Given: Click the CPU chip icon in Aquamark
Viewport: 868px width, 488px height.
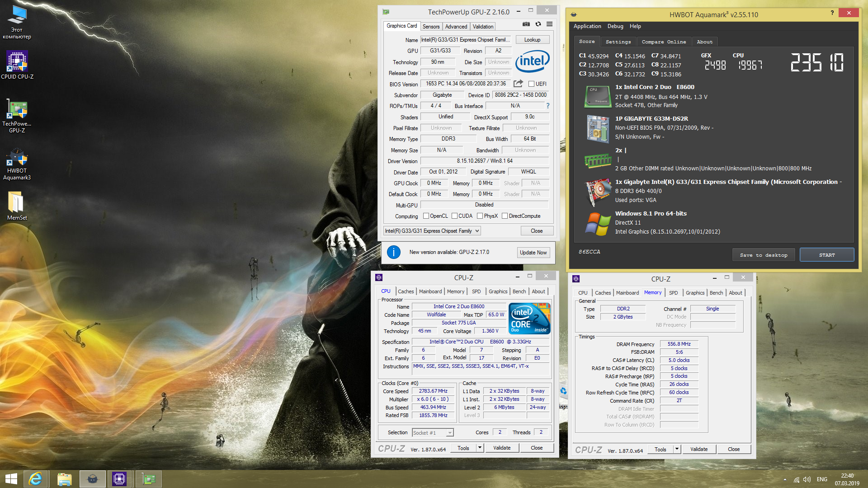Looking at the screenshot, I should coord(598,96).
